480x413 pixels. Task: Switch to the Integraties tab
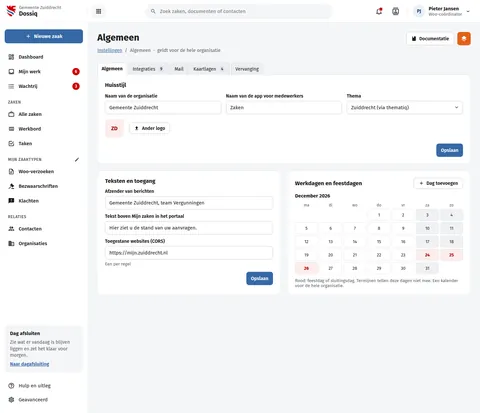coord(148,69)
